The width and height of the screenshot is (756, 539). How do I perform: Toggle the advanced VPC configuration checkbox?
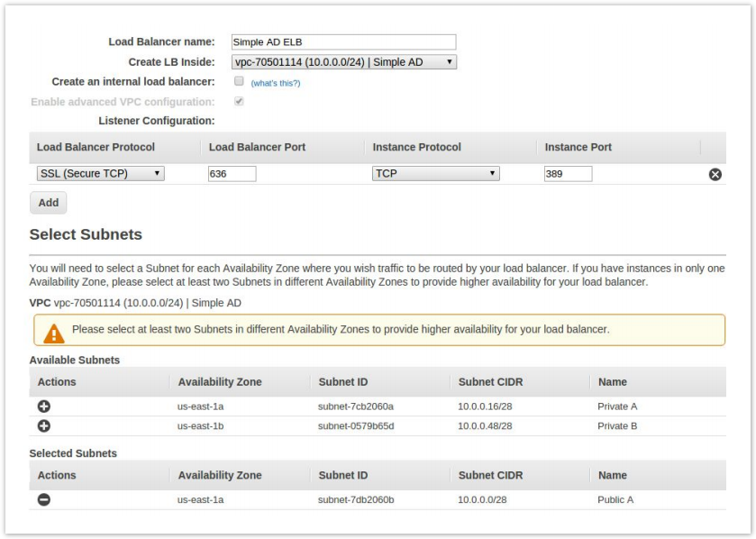[239, 102]
